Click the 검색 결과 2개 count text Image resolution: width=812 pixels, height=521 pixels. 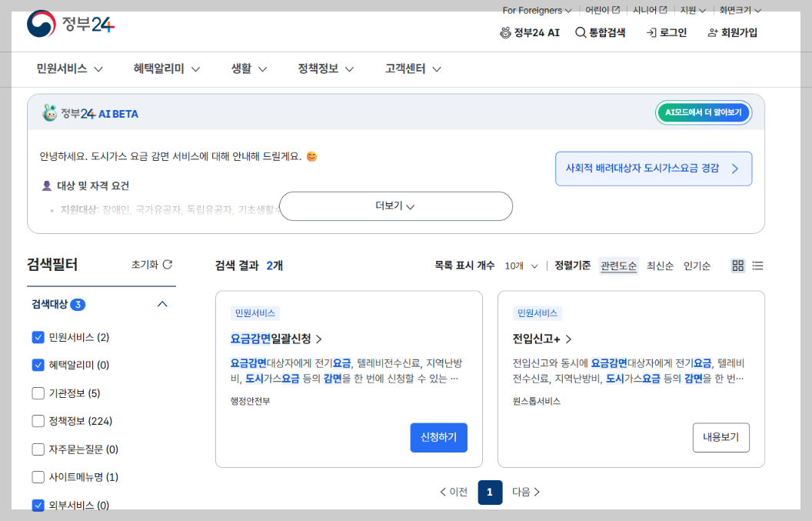click(248, 266)
